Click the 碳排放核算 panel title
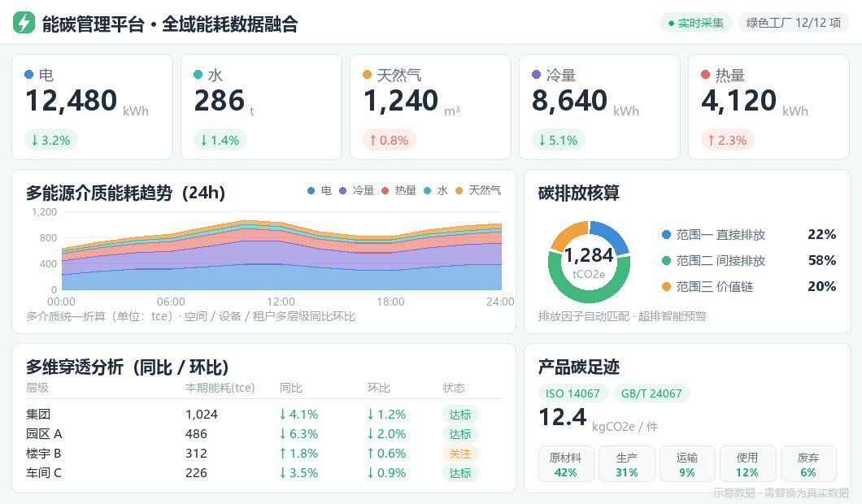 (579, 193)
